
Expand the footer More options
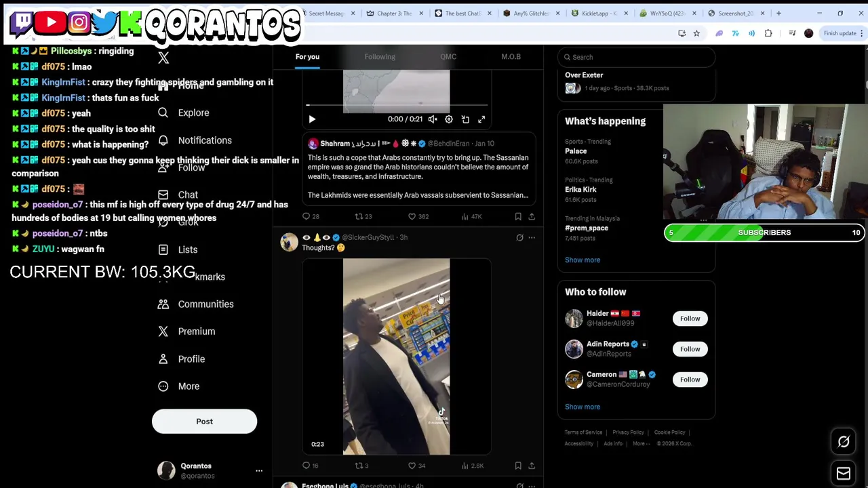pos(641,444)
